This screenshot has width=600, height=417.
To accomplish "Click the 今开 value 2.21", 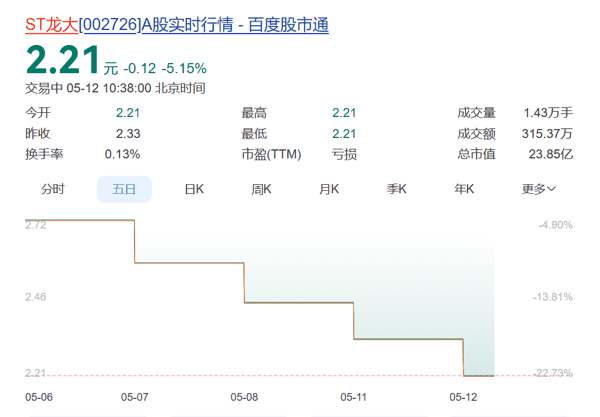I will (x=128, y=113).
